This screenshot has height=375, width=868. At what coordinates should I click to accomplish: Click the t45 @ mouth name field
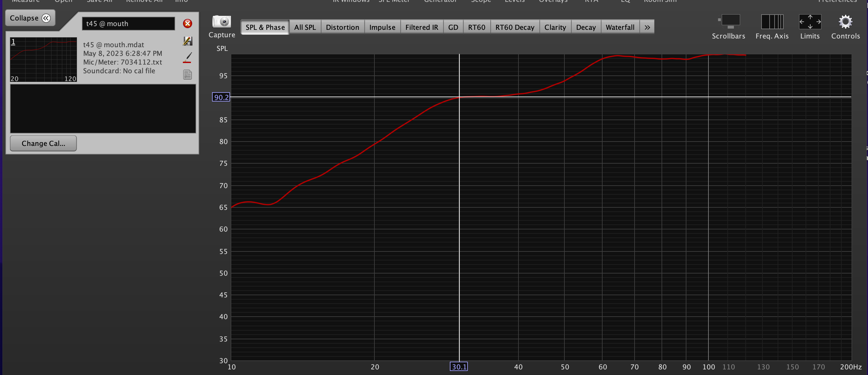pos(128,24)
